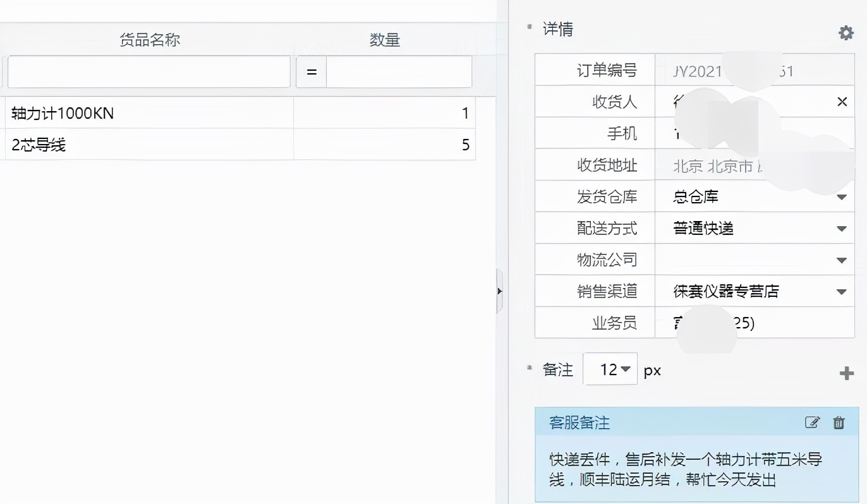
Task: Click the 数量 filter input box
Action: [399, 72]
